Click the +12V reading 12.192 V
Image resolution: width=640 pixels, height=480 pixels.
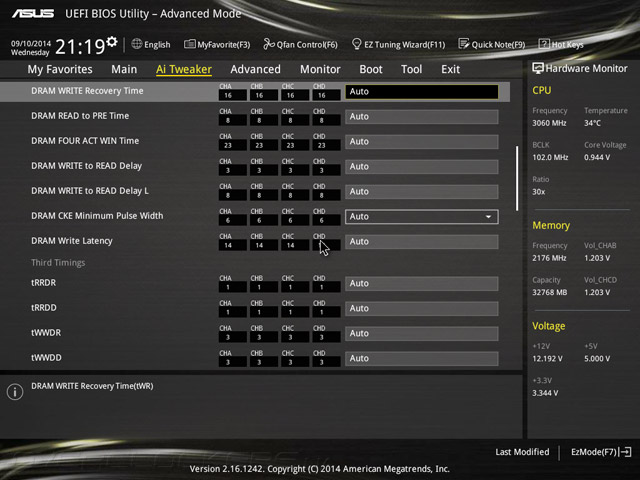[x=547, y=359]
